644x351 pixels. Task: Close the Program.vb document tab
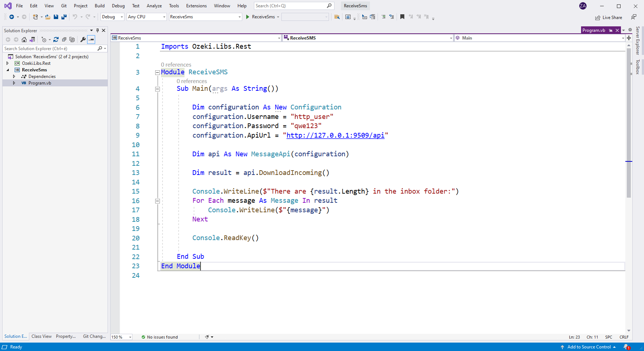coord(617,30)
